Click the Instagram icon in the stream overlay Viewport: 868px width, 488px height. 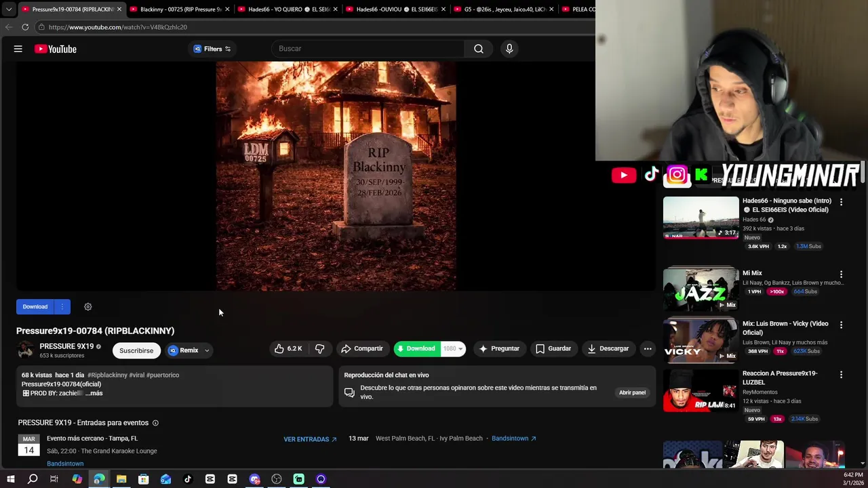click(677, 176)
